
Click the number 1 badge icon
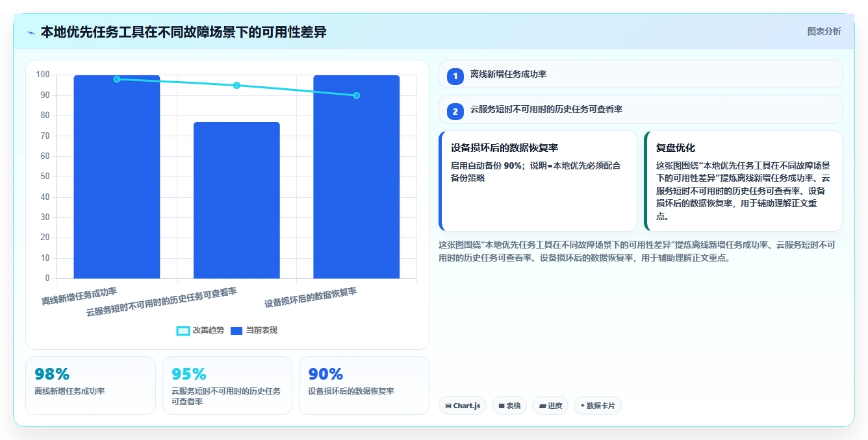[455, 76]
